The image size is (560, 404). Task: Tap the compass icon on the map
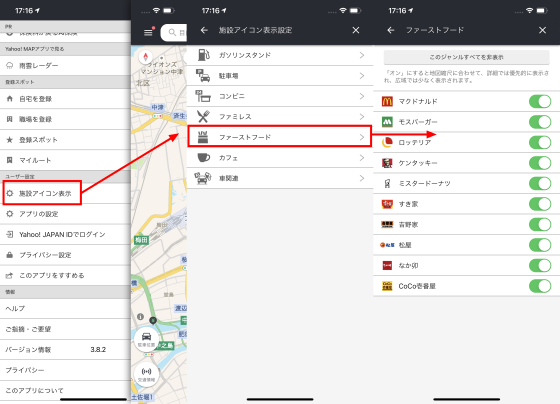pyautogui.click(x=145, y=57)
